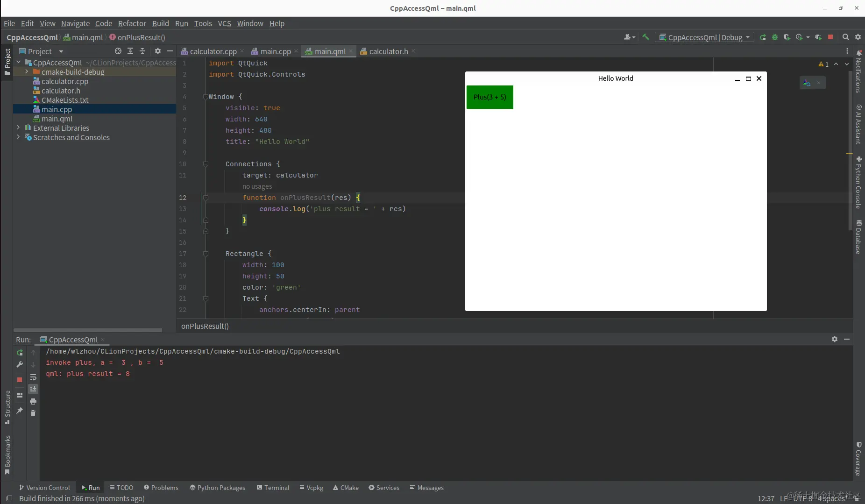865x504 pixels.
Task: Toggle Coverage side panel
Action: [x=858, y=459]
